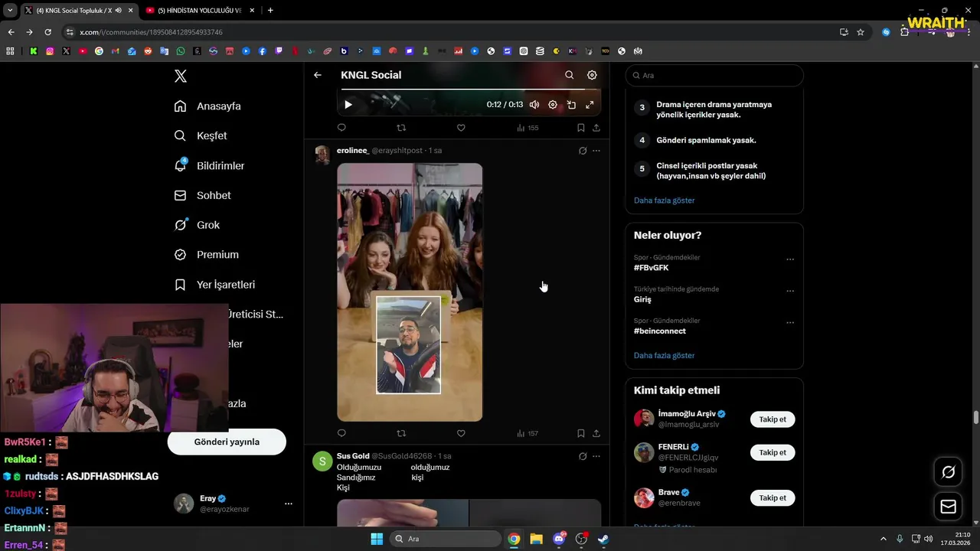Open Keşfet explore page
Image resolution: width=980 pixels, height=551 pixels.
(x=201, y=135)
